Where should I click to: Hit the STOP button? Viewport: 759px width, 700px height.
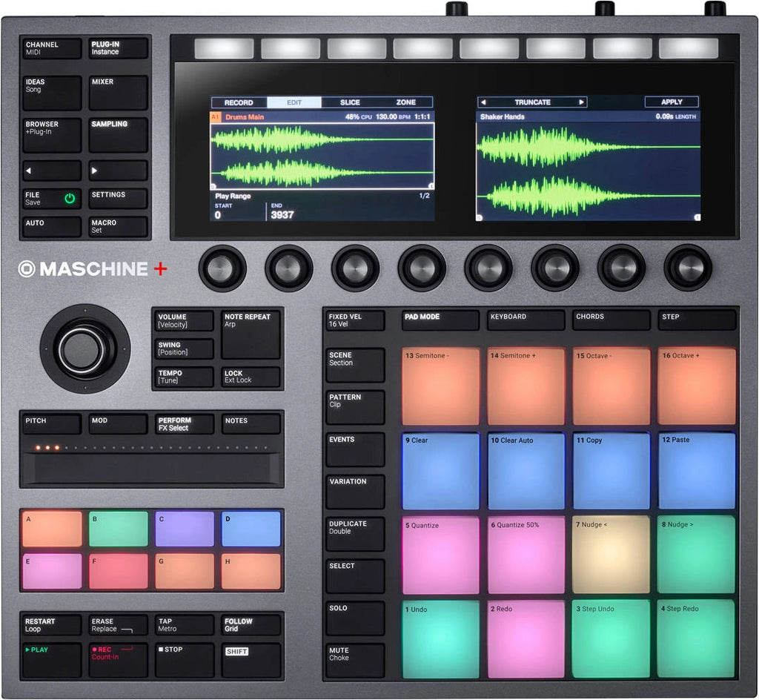tap(184, 659)
